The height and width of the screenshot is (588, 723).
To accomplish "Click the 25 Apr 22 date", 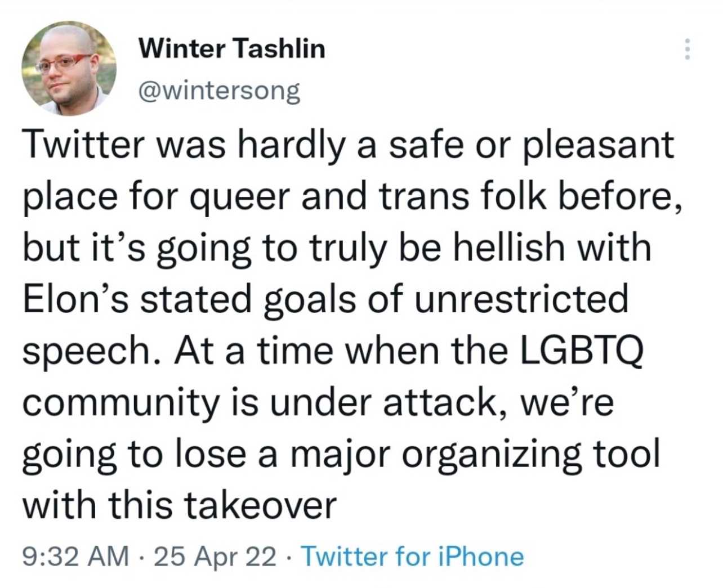I will pyautogui.click(x=215, y=557).
